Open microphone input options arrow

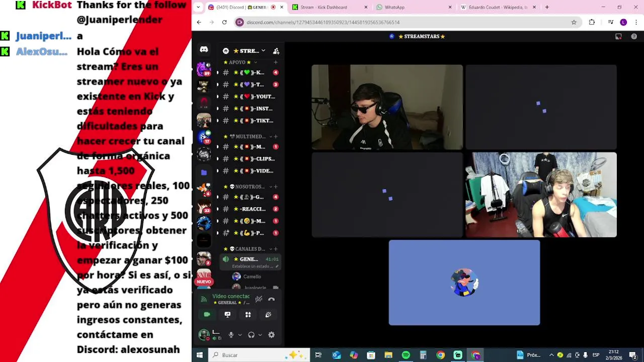239,335
